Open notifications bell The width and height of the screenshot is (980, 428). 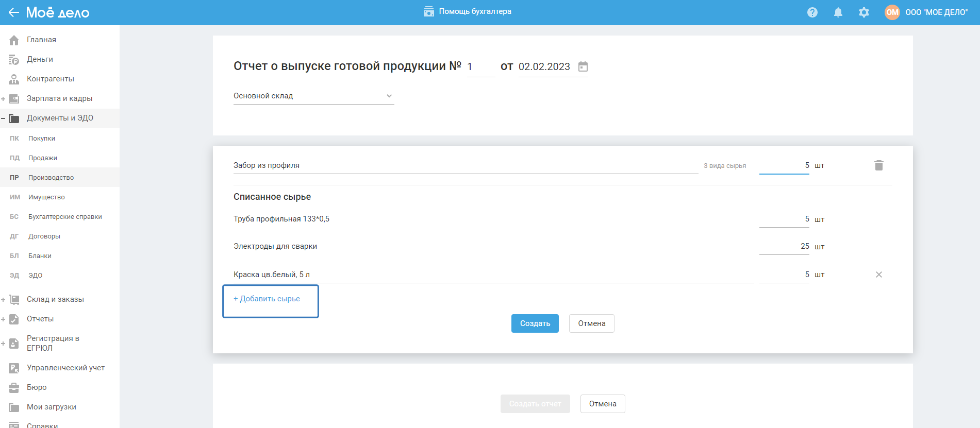(838, 12)
